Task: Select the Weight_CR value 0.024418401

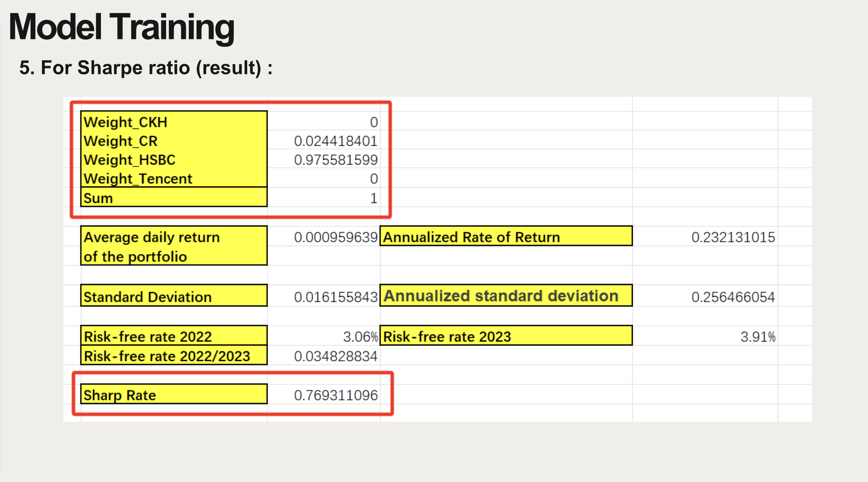Action: [x=335, y=141]
